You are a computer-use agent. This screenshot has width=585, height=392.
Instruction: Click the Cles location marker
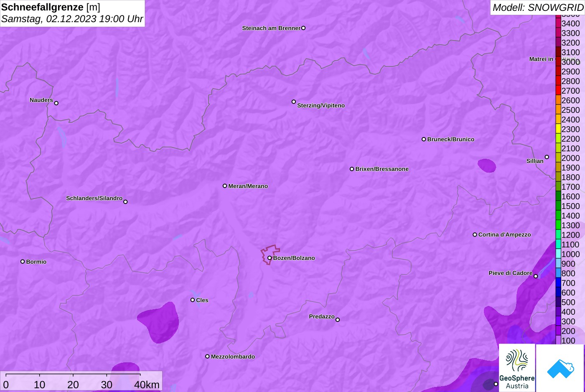[193, 300]
